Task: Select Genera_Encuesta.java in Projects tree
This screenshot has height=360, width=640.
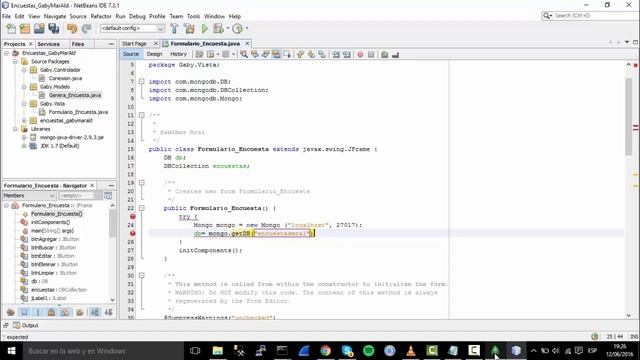Action: 75,95
